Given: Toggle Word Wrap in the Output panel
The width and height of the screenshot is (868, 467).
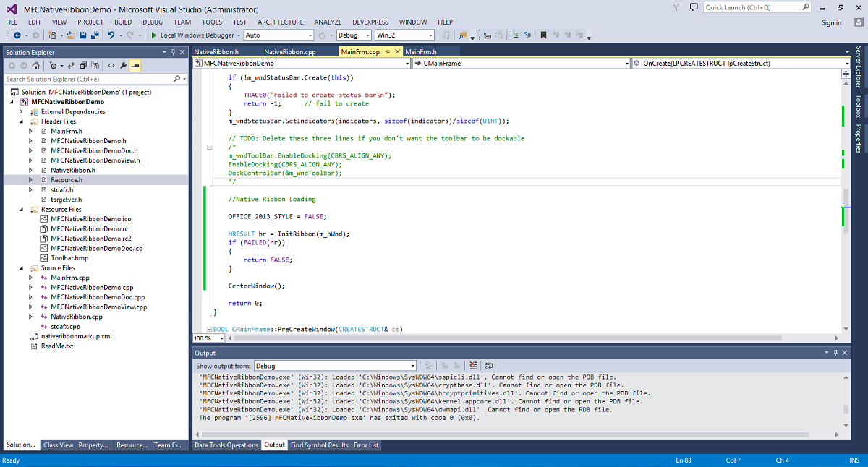Looking at the screenshot, I should point(489,366).
